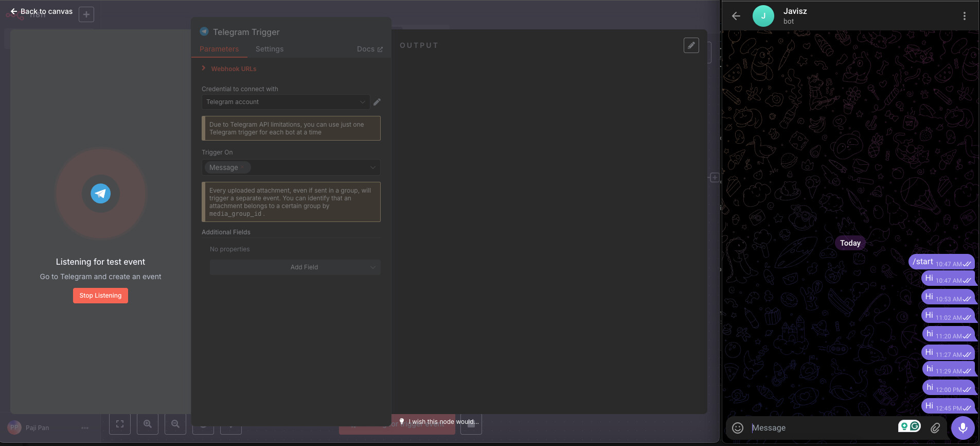Click the media_group_id attachment notice
Image resolution: width=980 pixels, height=446 pixels.
291,202
